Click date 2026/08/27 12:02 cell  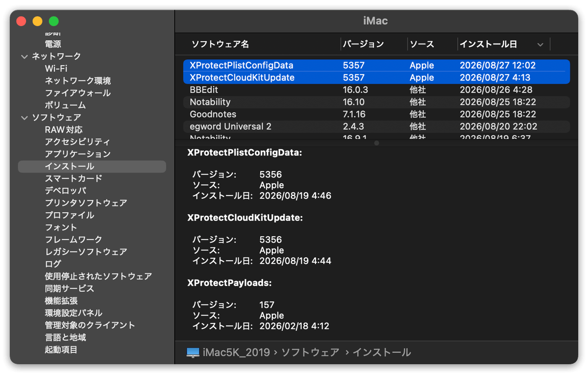[x=498, y=65]
